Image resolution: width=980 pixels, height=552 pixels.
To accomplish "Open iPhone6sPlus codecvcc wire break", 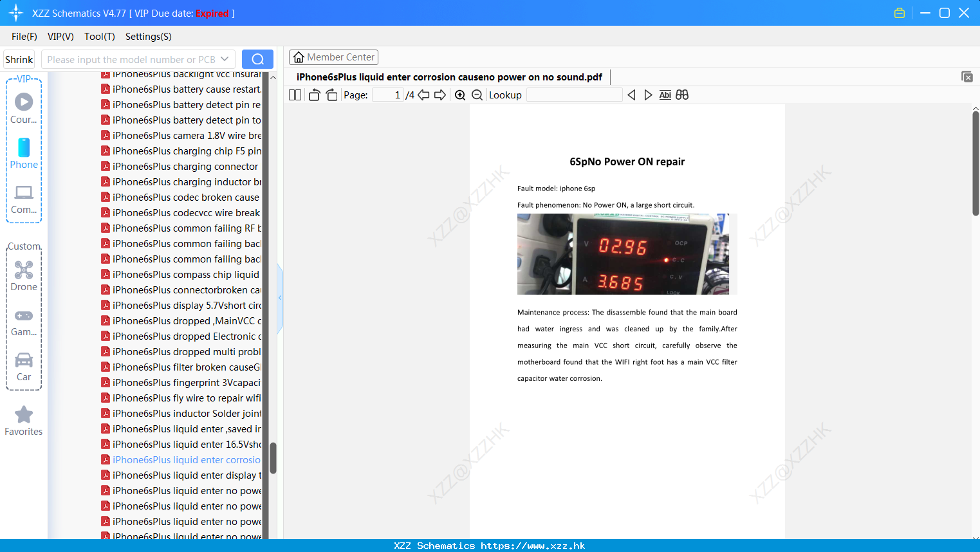I will pyautogui.click(x=181, y=213).
